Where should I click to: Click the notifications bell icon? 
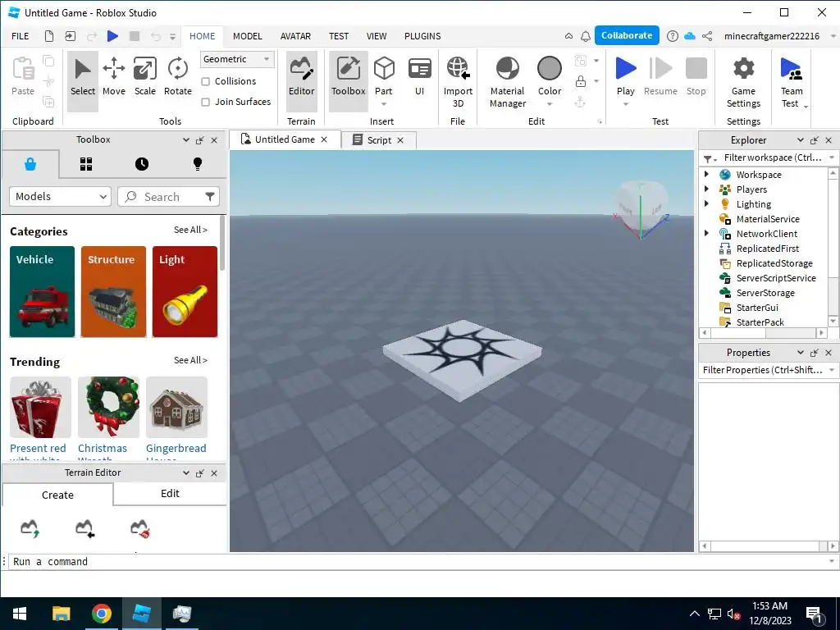click(x=586, y=36)
